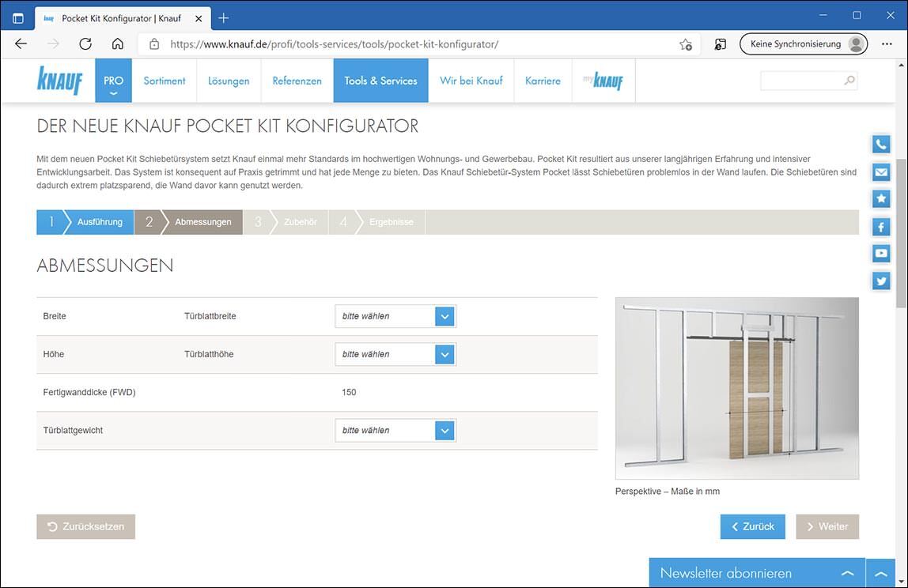Click the Türblattbreite label
This screenshot has height=588, width=908.
(x=210, y=317)
